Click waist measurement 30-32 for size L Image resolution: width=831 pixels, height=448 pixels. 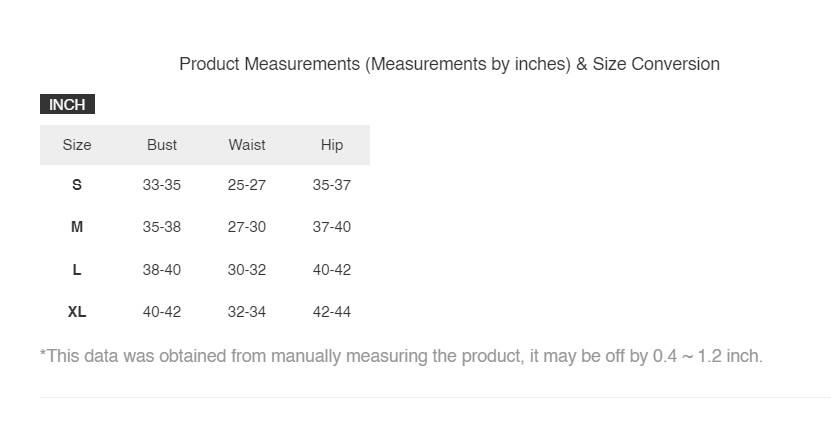click(x=247, y=270)
